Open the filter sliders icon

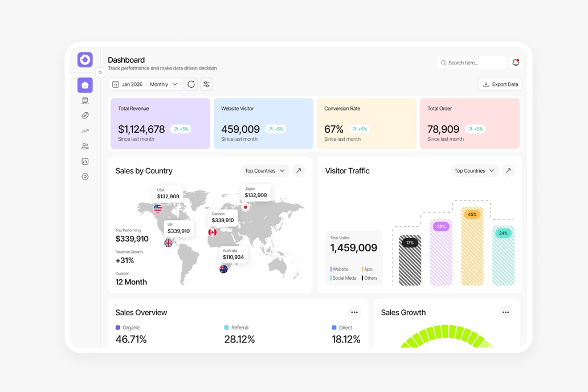point(207,84)
